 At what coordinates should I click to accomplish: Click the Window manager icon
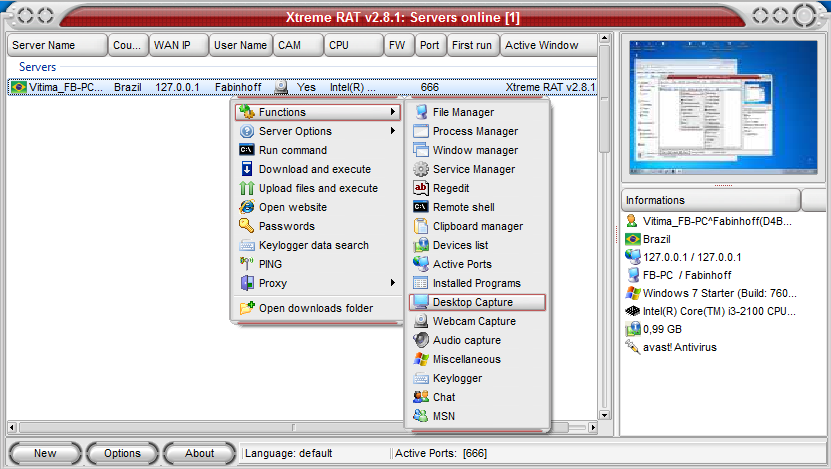(421, 150)
